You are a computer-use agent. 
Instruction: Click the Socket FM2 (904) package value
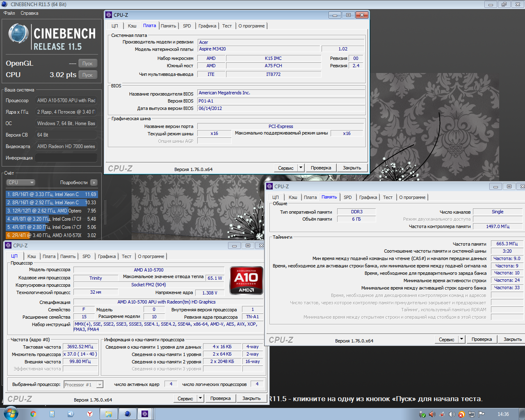pyautogui.click(x=148, y=285)
